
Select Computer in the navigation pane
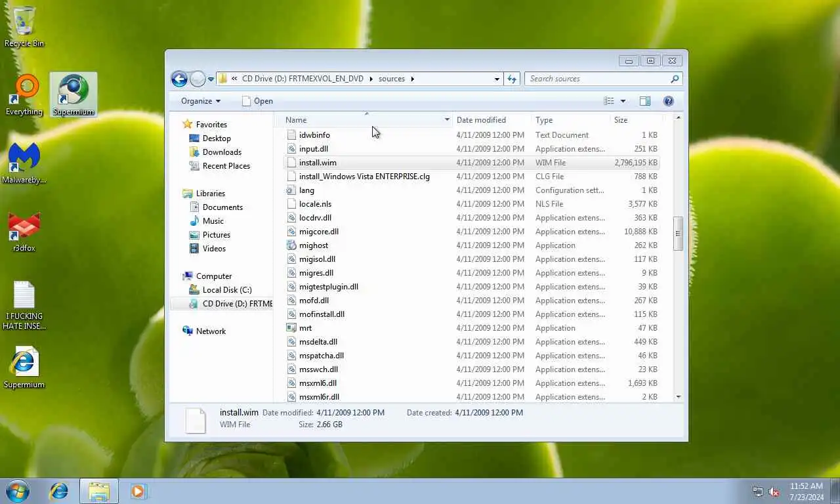coord(207,276)
